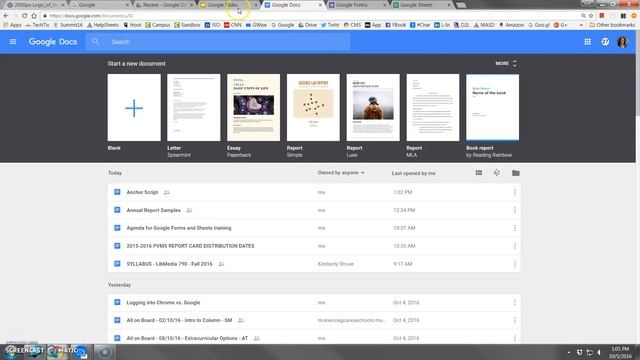Show hidden system tray icons arrow
The image size is (640, 360).
(x=569, y=352)
